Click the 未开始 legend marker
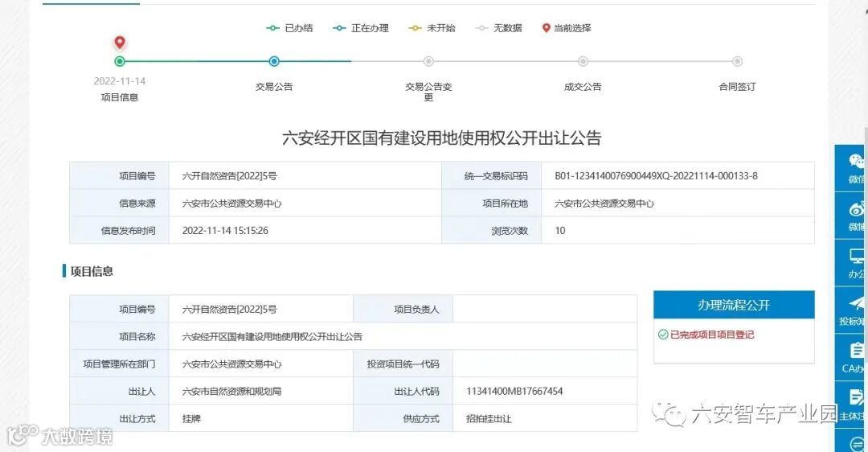This screenshot has width=868, height=452. [x=416, y=28]
